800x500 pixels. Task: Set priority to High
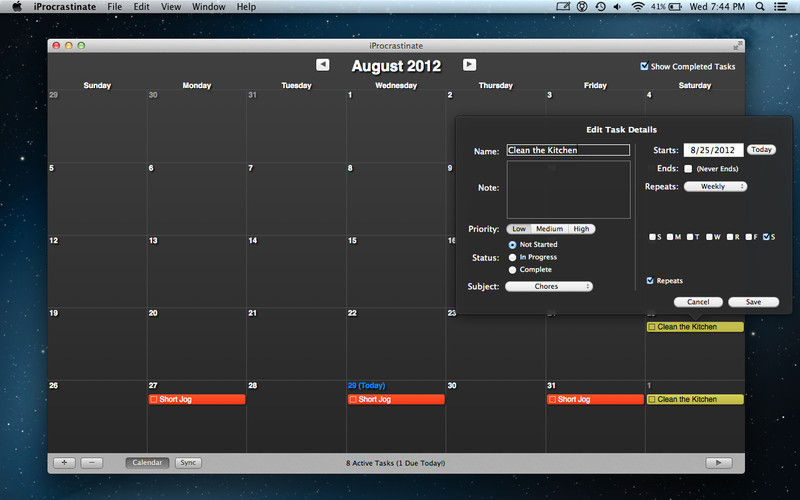tap(581, 229)
